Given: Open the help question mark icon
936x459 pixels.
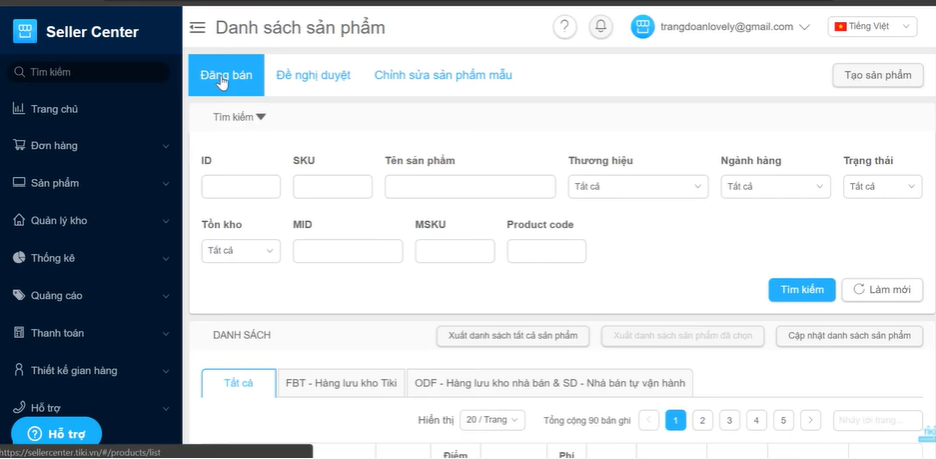Looking at the screenshot, I should [x=565, y=27].
